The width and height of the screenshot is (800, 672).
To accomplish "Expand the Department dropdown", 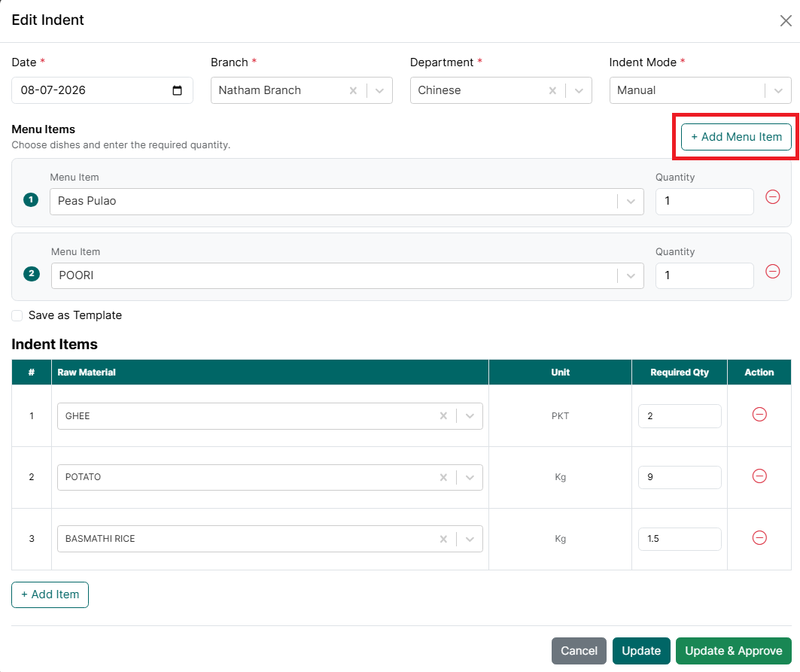I will [579, 90].
